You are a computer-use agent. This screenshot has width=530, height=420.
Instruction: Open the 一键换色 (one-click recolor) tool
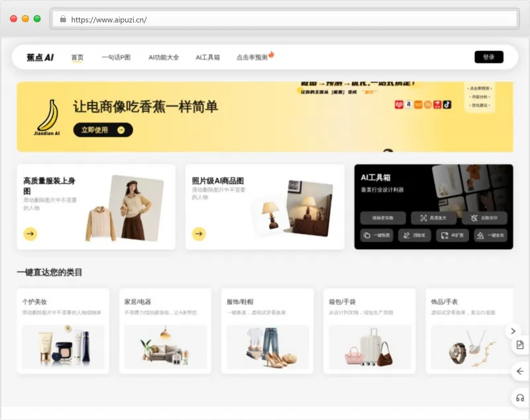pos(490,235)
